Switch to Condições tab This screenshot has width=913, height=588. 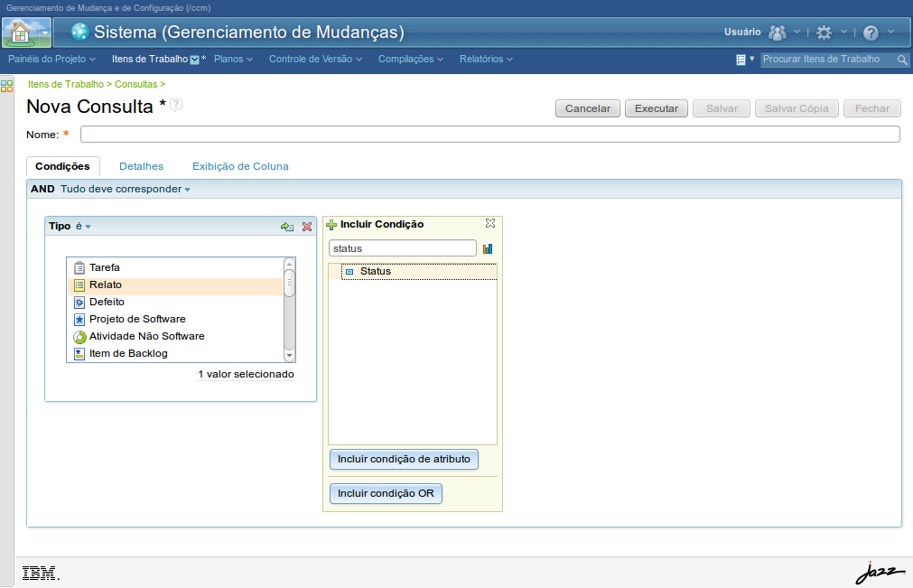(63, 166)
